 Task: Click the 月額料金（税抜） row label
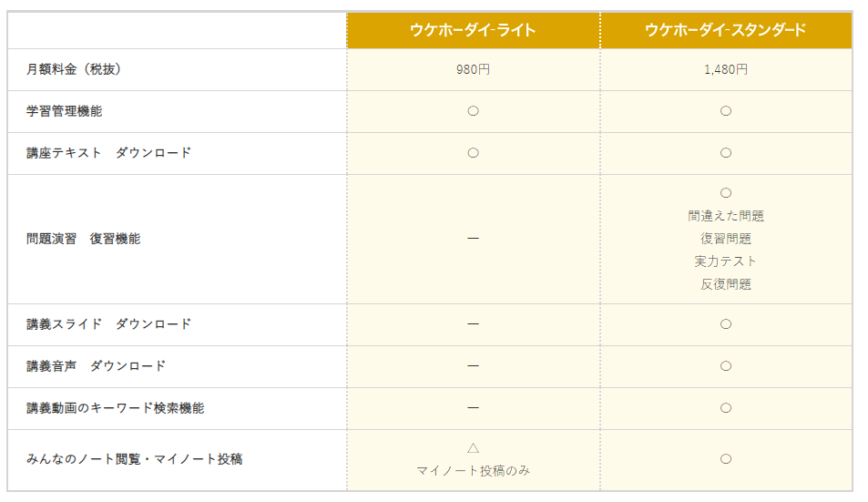point(74,69)
